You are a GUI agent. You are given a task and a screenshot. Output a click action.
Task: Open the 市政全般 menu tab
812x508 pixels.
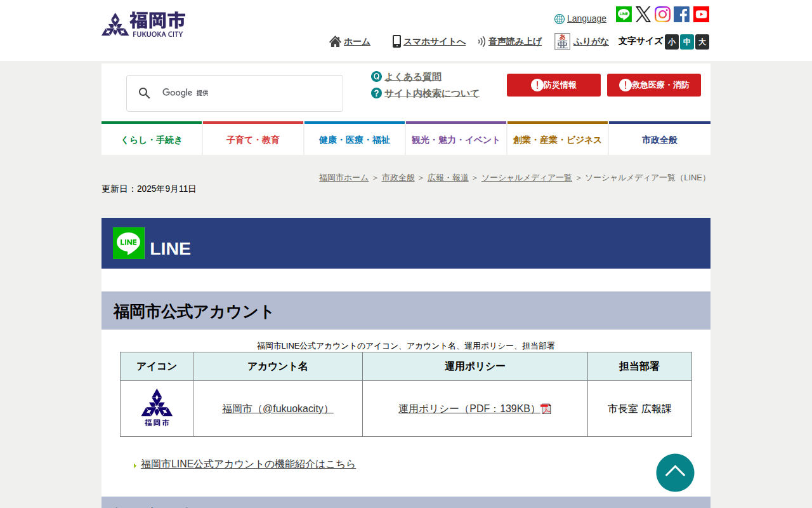tap(660, 138)
